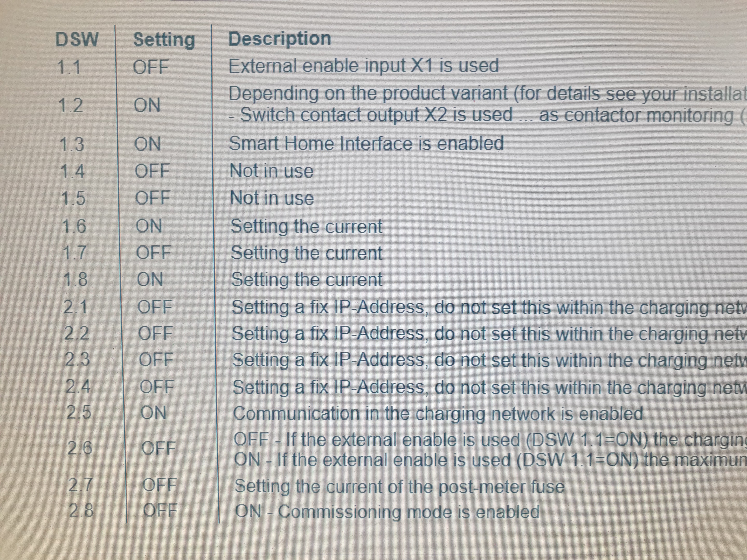Select the Smart Home Interface is enabled text

point(366,143)
